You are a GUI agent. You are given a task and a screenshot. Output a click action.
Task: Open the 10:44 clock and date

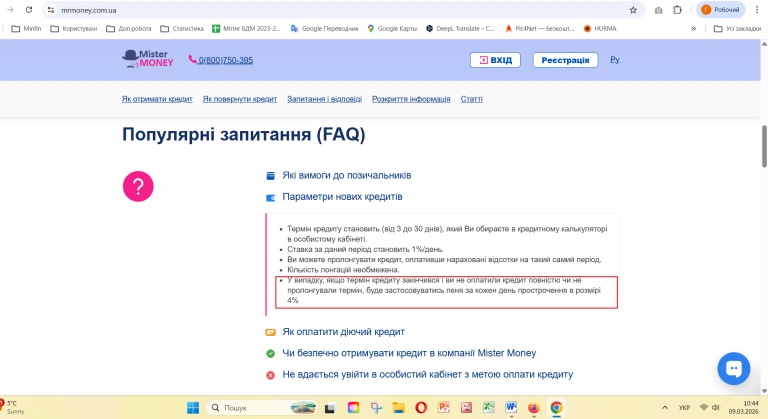[743, 408]
